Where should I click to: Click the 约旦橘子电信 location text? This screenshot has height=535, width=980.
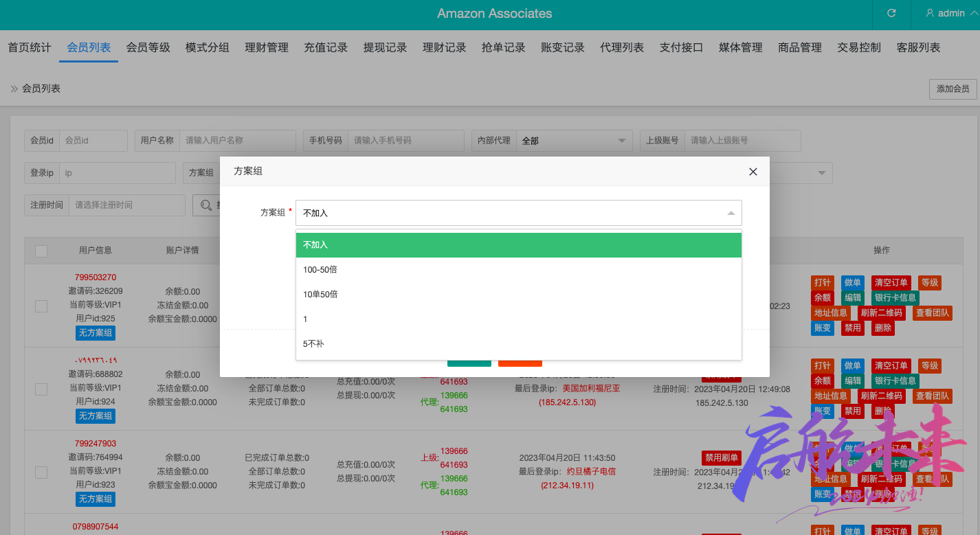click(591, 472)
